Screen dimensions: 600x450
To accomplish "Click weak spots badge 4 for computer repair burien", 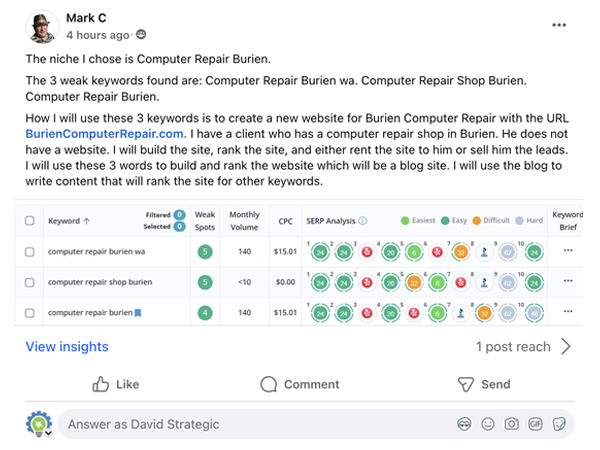I will tap(205, 313).
